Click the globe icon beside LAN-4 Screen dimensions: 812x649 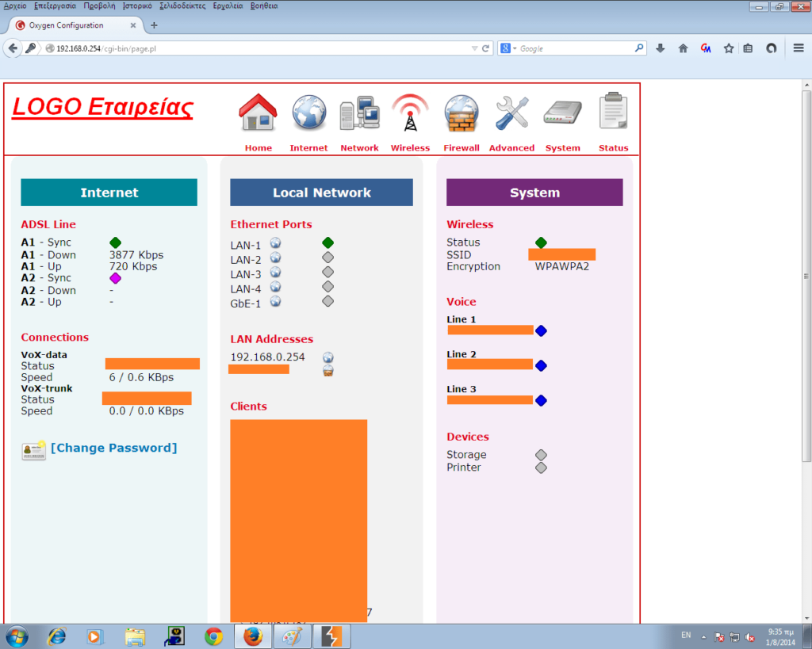275,286
